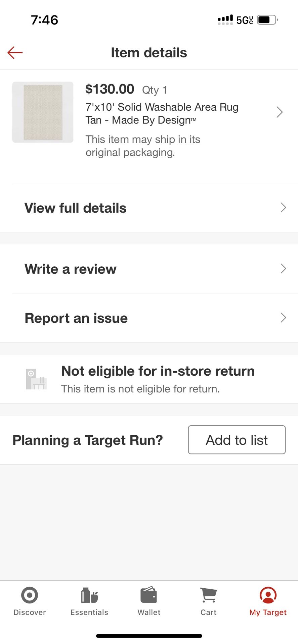Open Write a review chevron
298x644 pixels.
pos(283,268)
